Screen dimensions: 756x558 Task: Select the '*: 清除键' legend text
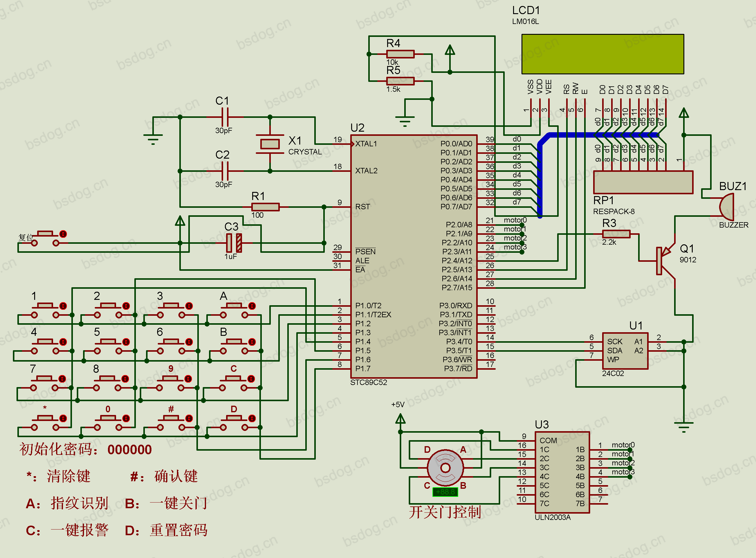(58, 477)
